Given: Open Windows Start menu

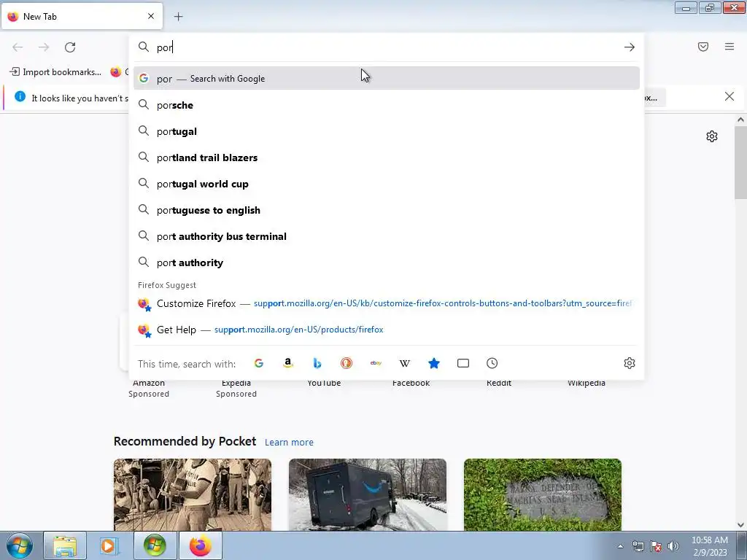Looking at the screenshot, I should tap(19, 545).
